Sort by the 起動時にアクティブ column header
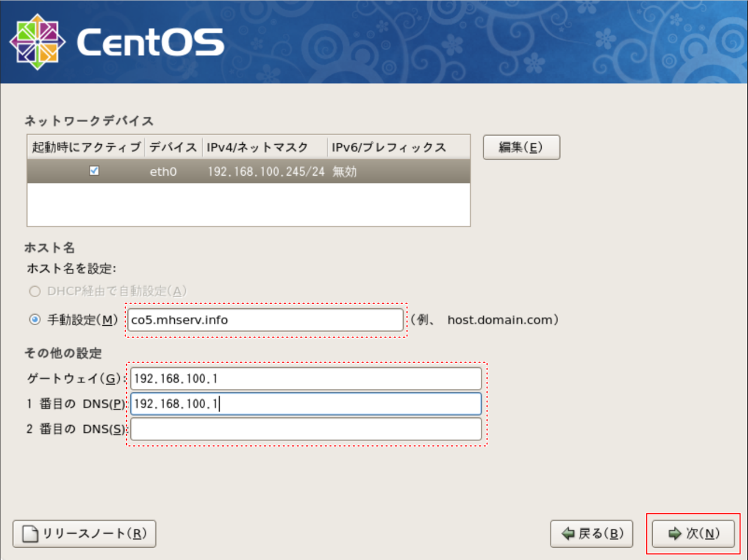Screen dimensions: 748x560 coord(86,147)
